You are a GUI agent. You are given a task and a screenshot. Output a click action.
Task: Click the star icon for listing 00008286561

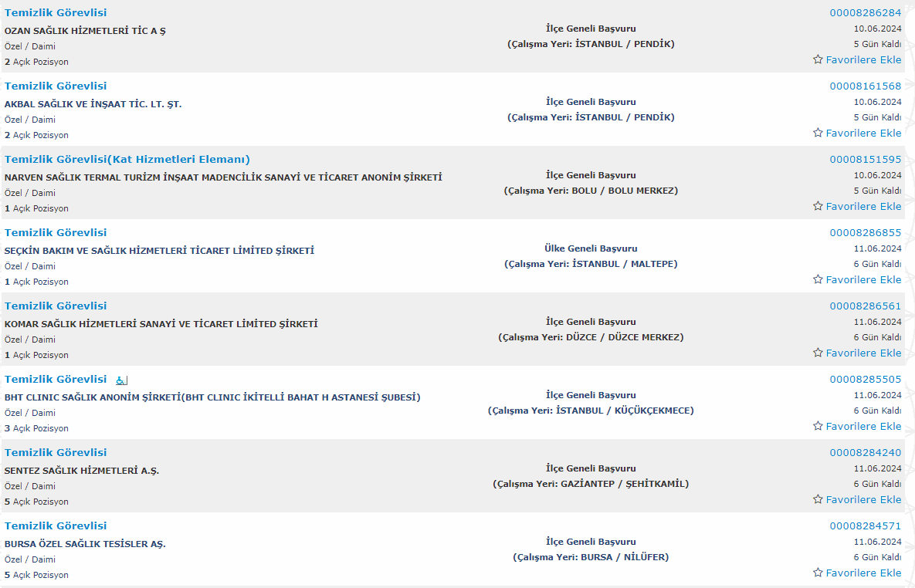tap(818, 353)
